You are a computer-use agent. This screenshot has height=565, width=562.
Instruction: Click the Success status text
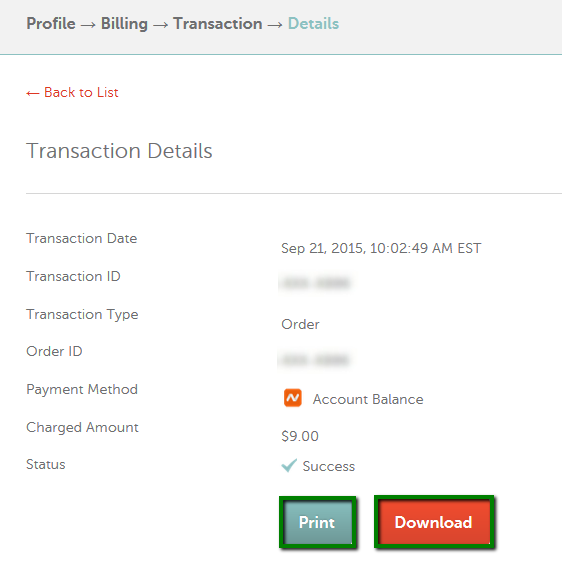pyautogui.click(x=329, y=466)
